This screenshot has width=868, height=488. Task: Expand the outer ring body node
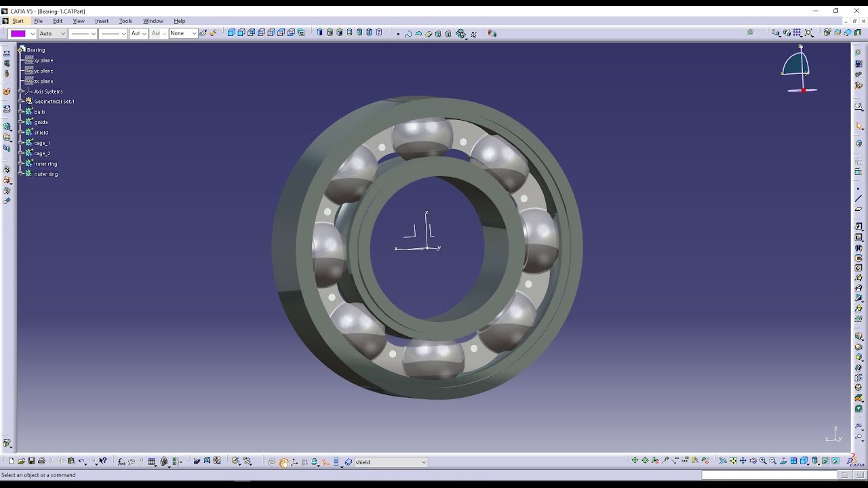tap(22, 174)
